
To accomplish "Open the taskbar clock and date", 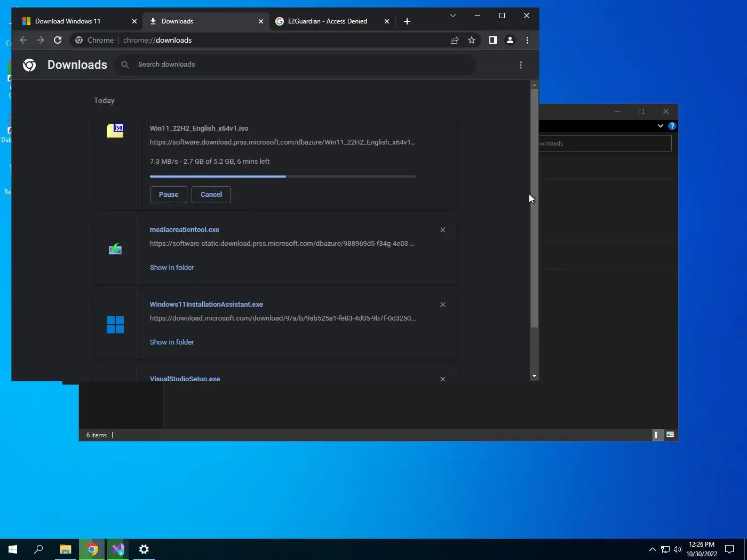I will (x=702, y=549).
